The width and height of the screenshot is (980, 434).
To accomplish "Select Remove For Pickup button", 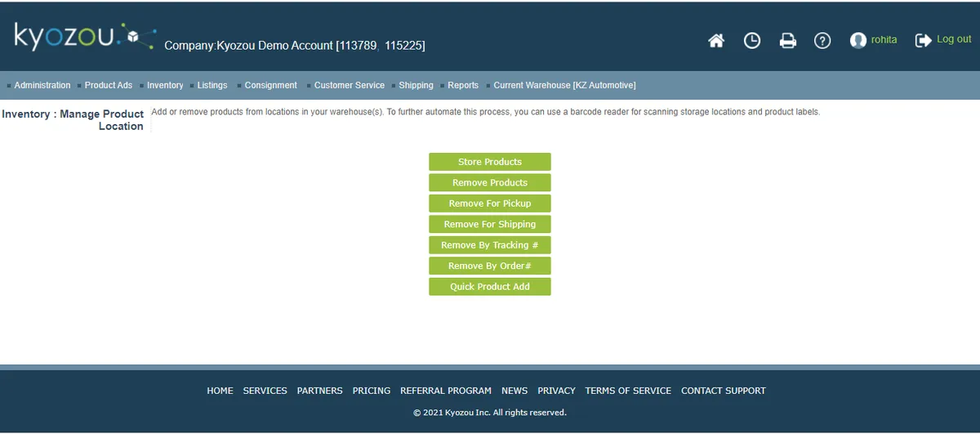I will pos(490,204).
